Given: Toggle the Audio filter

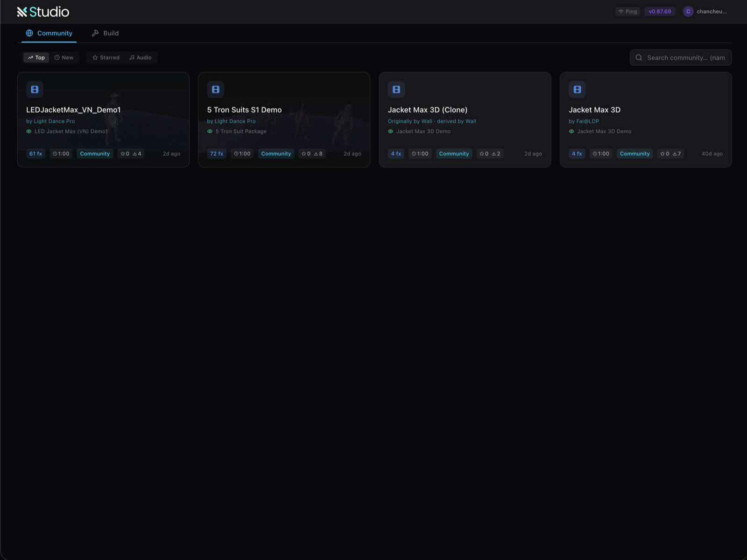Looking at the screenshot, I should click(141, 57).
